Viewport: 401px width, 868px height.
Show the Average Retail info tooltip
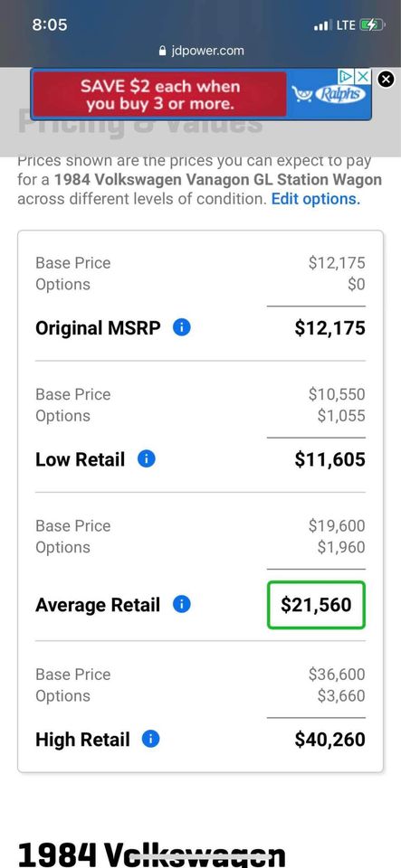(182, 605)
